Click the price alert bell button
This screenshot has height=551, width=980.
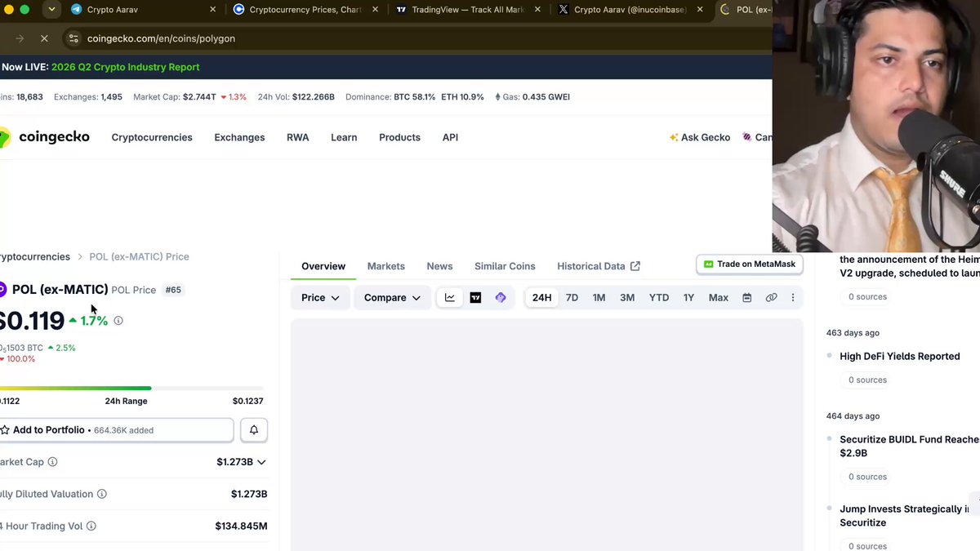254,430
